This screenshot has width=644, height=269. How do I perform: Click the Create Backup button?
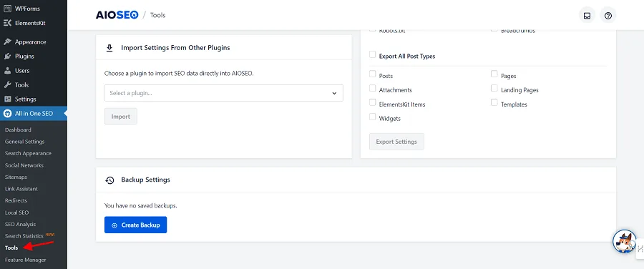pyautogui.click(x=135, y=225)
